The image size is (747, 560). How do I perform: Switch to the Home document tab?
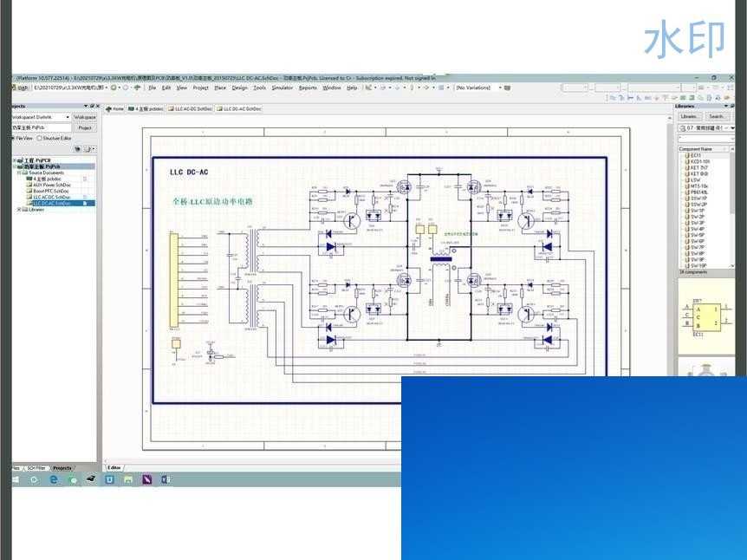click(114, 108)
